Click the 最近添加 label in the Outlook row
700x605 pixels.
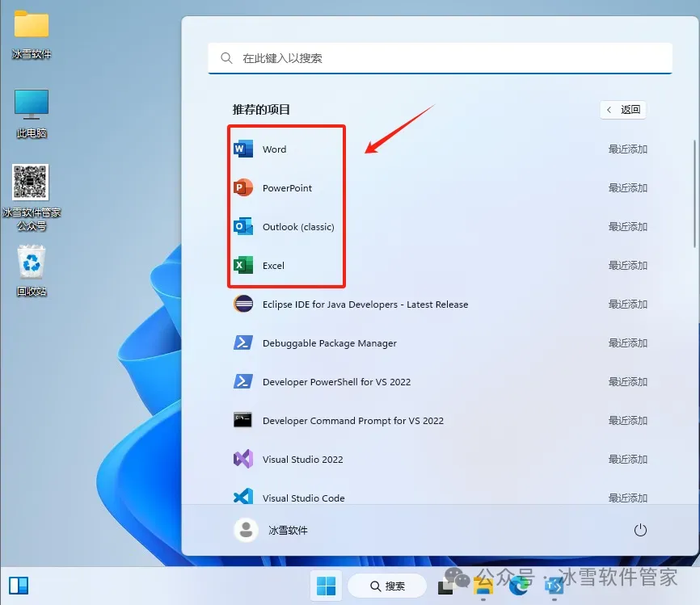(x=628, y=227)
